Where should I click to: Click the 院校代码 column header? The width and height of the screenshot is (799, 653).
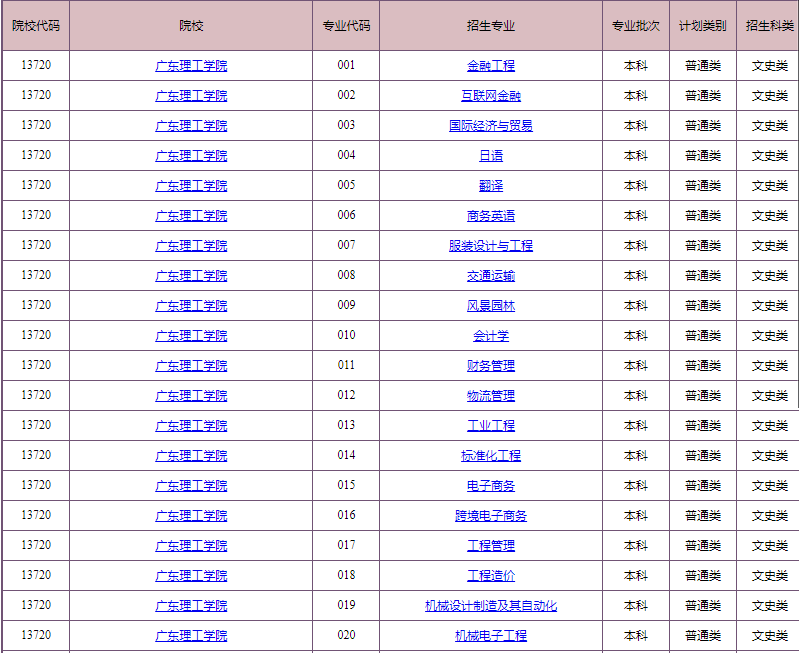tap(36, 25)
